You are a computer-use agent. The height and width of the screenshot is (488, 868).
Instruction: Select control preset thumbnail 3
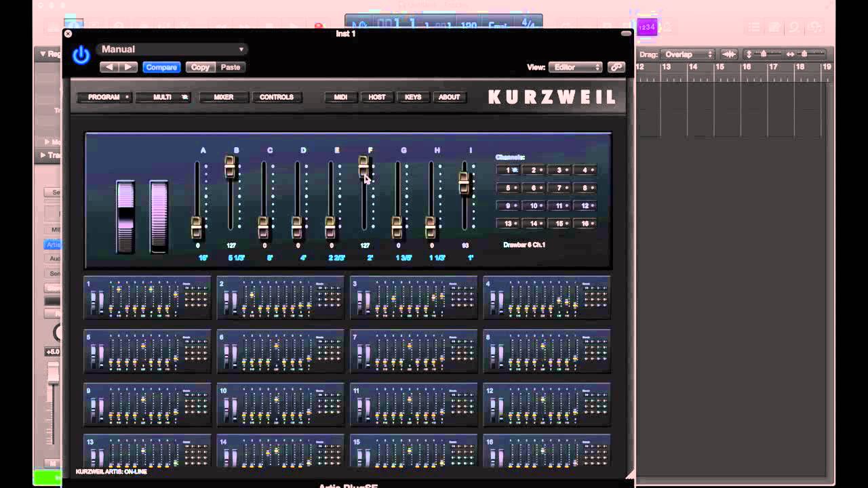tap(414, 298)
